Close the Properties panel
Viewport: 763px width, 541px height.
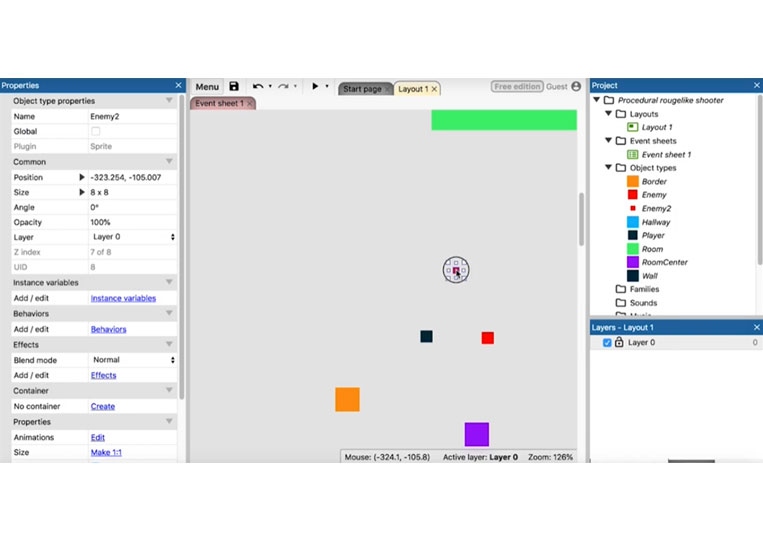(179, 85)
